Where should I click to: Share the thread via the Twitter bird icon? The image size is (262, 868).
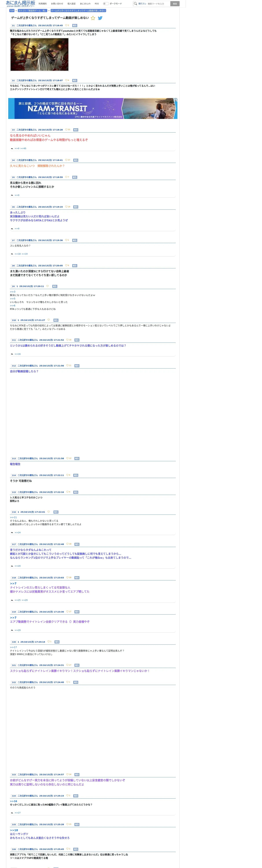point(100,18)
